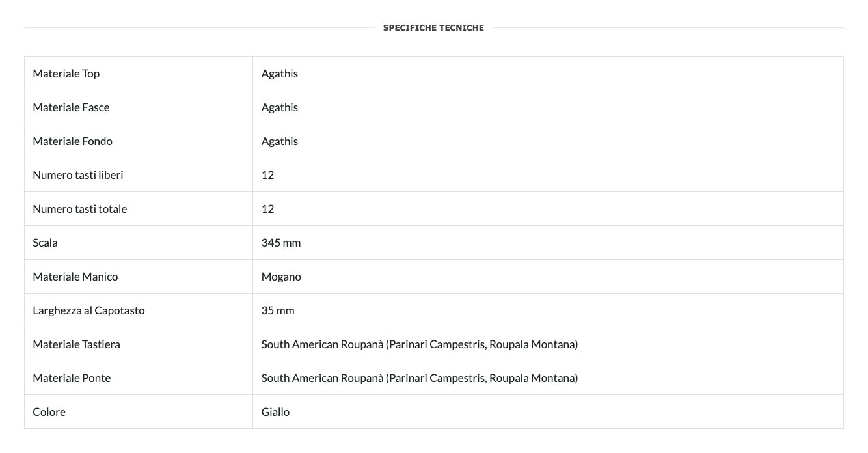Click the SPECIFICHE TECNICHE heading
Viewport: 868px width, 453px height.
pos(433,28)
